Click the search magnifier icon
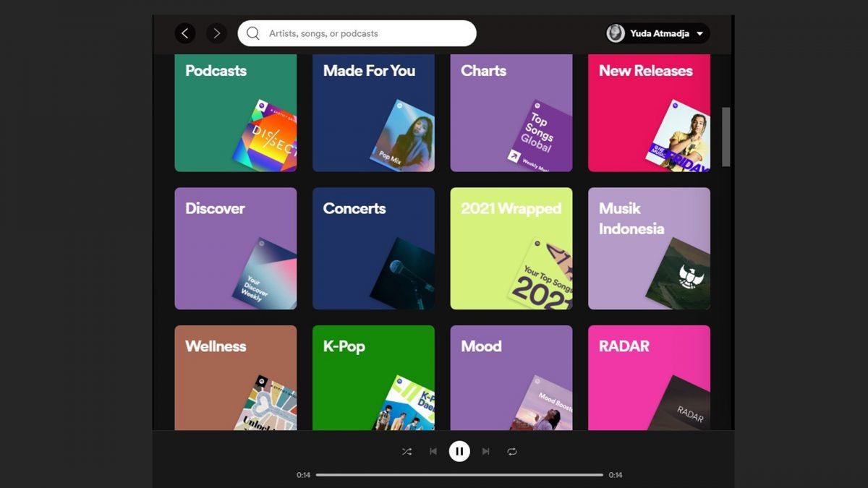868x488 pixels. coord(252,33)
